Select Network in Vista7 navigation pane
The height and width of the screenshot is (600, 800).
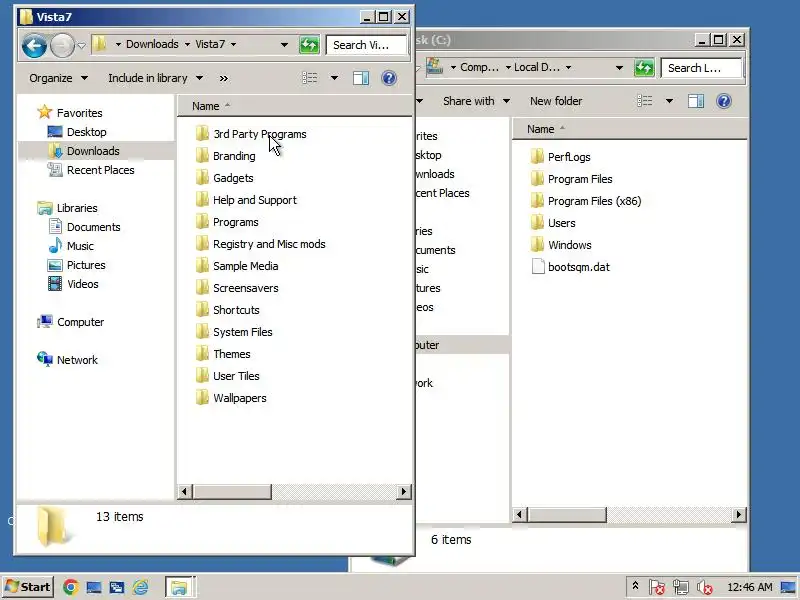click(67, 360)
